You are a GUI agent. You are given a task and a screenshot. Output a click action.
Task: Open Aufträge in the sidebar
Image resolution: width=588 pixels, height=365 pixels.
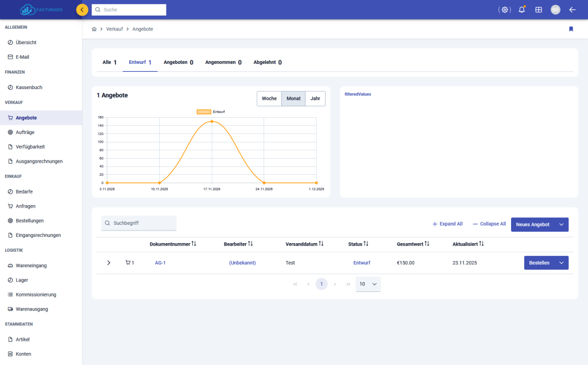(25, 132)
